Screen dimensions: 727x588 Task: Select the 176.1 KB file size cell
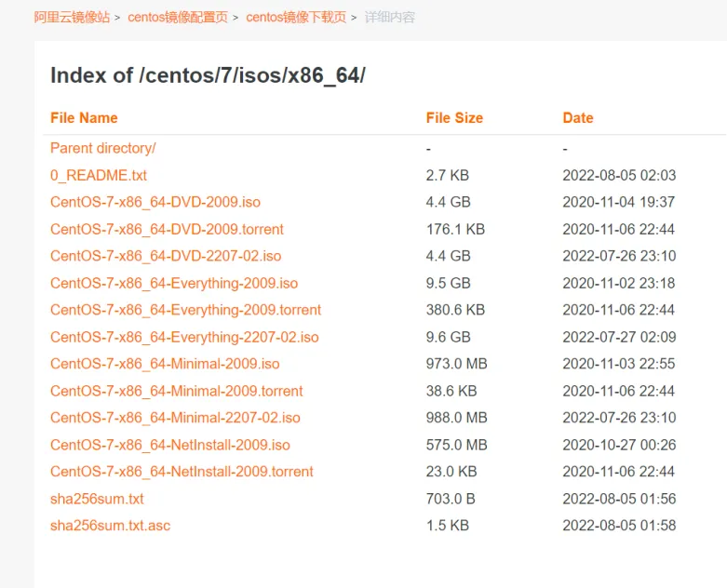coord(455,229)
